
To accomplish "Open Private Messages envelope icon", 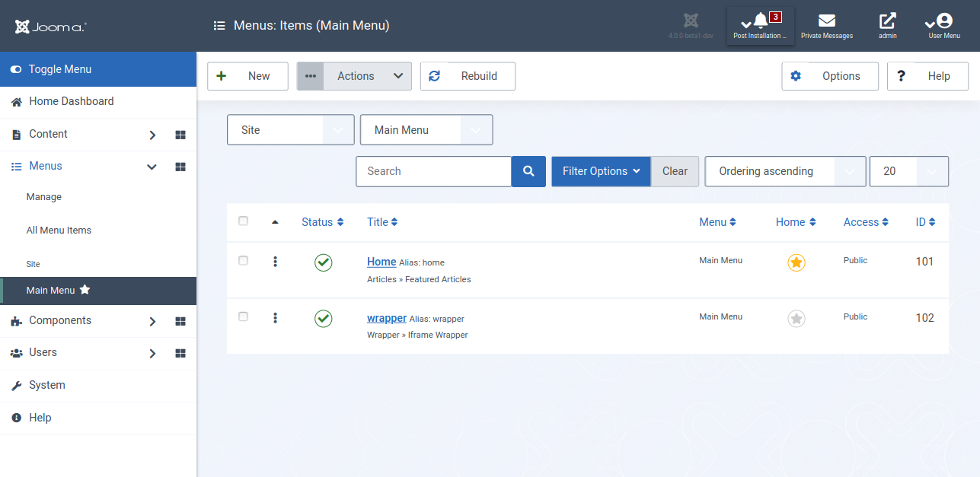I will (x=827, y=26).
